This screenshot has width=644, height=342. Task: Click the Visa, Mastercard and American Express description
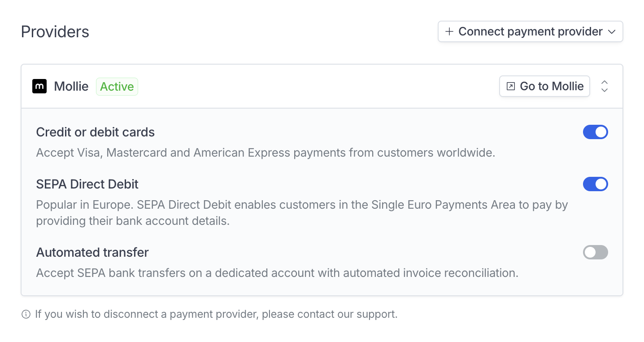[x=265, y=153]
